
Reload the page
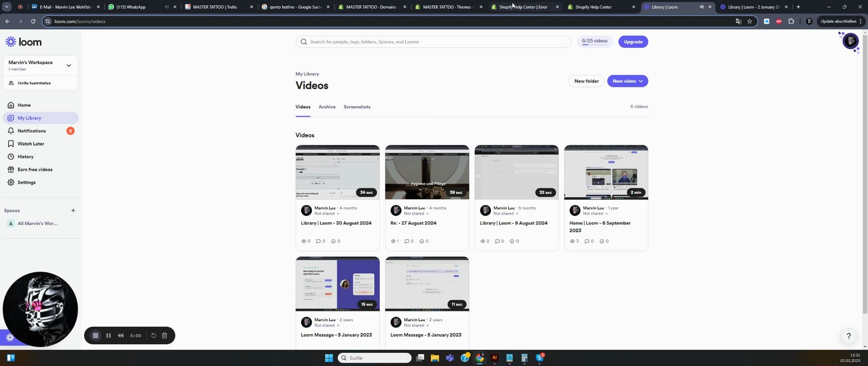[33, 21]
